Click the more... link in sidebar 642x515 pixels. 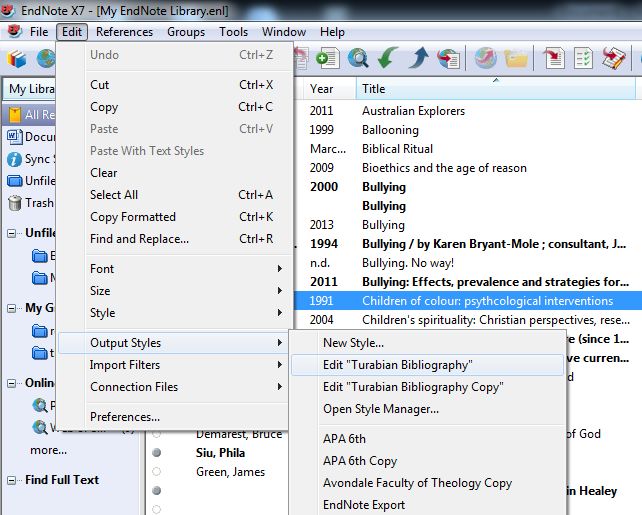pos(48,450)
